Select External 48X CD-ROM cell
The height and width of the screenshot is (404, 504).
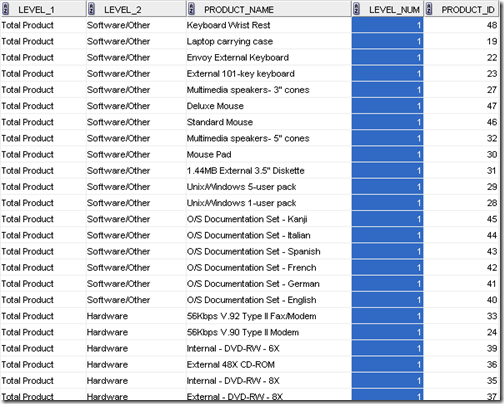(x=269, y=365)
